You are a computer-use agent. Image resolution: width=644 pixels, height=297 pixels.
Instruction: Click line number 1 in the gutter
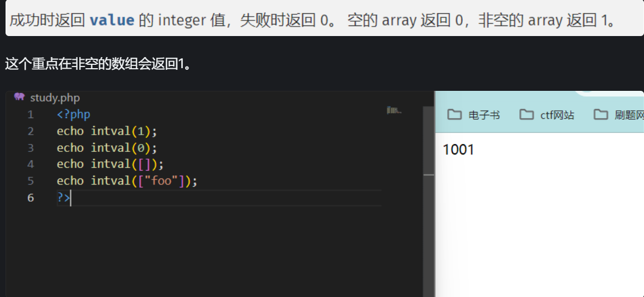click(x=30, y=115)
